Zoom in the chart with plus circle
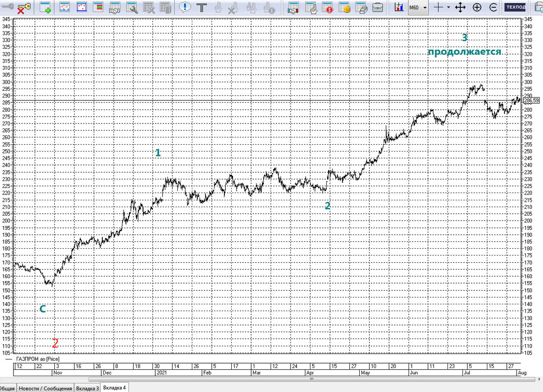Viewport: 543px width, 392px height. click(x=477, y=7)
